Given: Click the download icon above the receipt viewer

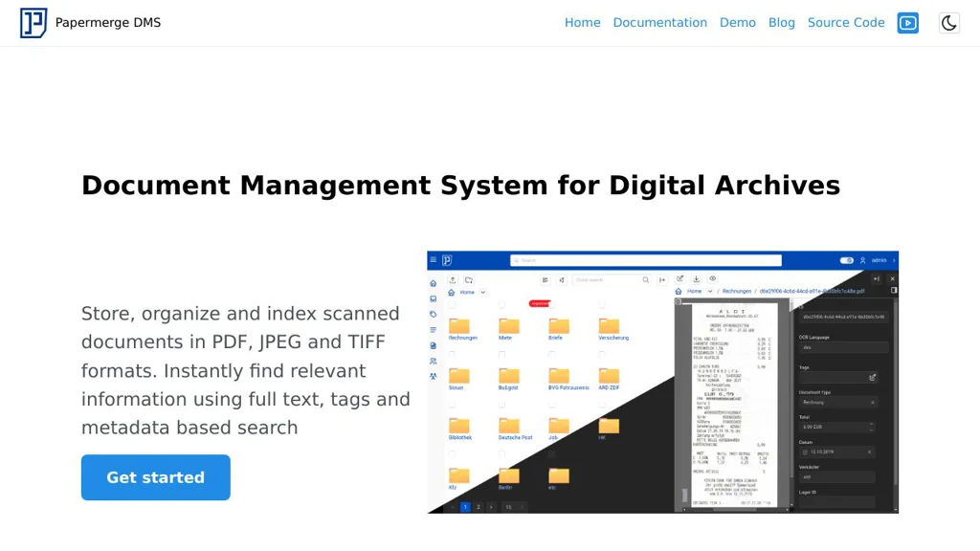Looking at the screenshot, I should click(x=697, y=277).
